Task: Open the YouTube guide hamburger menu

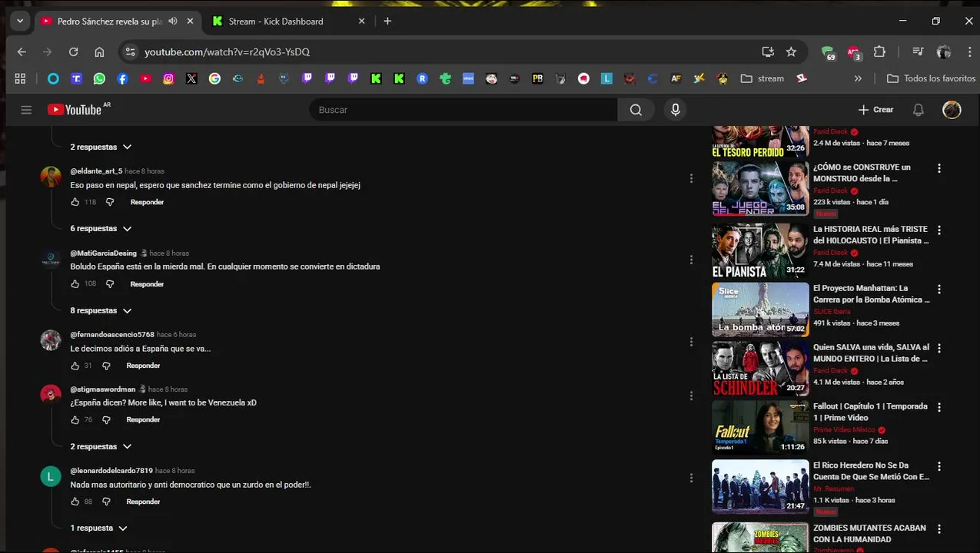Action: [x=26, y=110]
